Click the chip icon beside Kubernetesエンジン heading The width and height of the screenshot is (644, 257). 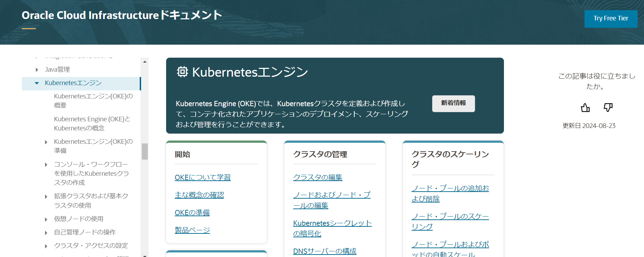tap(182, 72)
